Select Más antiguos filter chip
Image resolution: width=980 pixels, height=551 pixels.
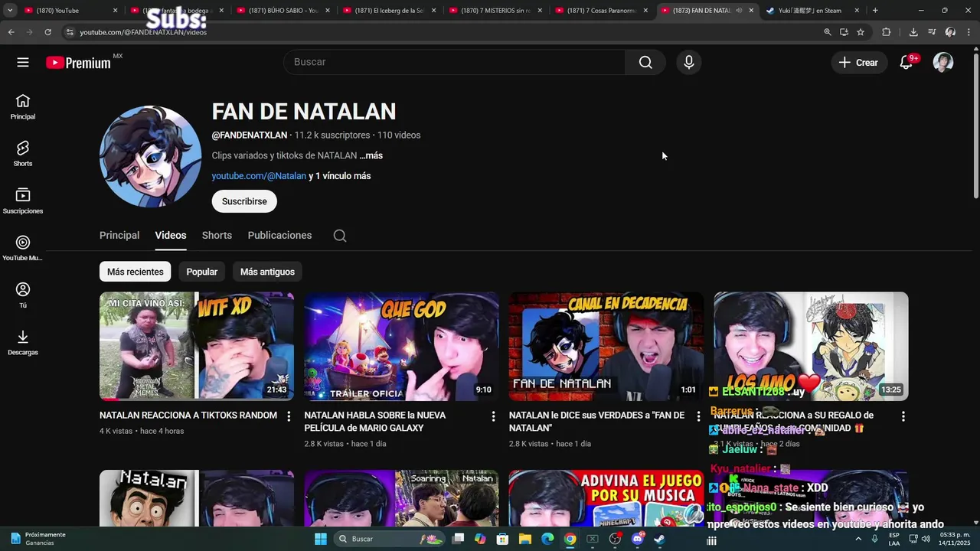267,272
